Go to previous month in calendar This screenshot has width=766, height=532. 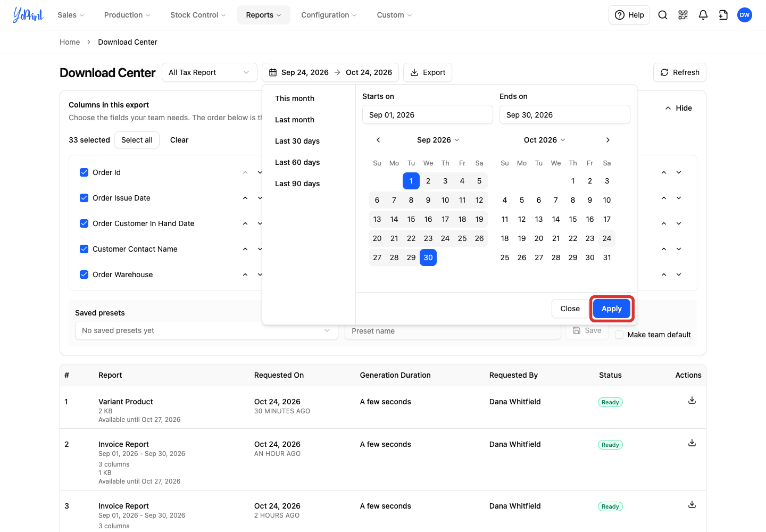[x=378, y=140]
